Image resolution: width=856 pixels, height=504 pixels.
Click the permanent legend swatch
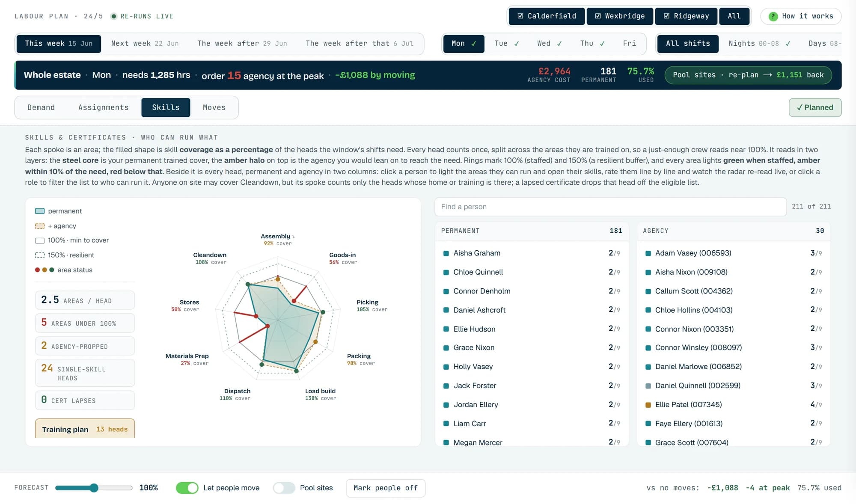tap(40, 211)
